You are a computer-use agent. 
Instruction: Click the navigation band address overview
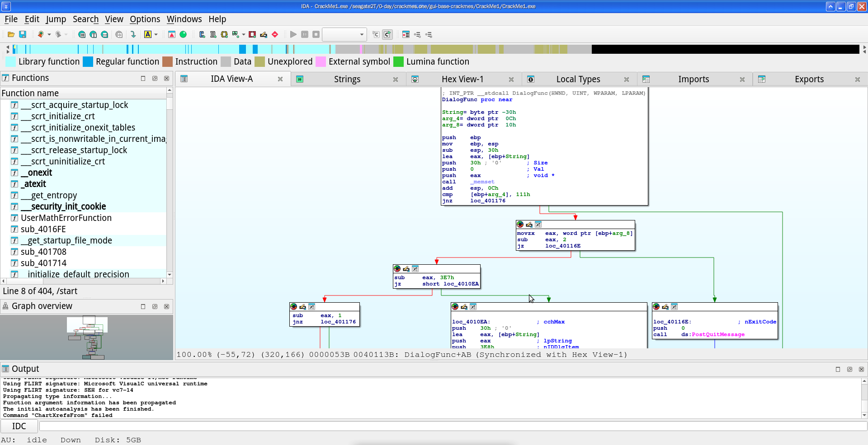435,49
